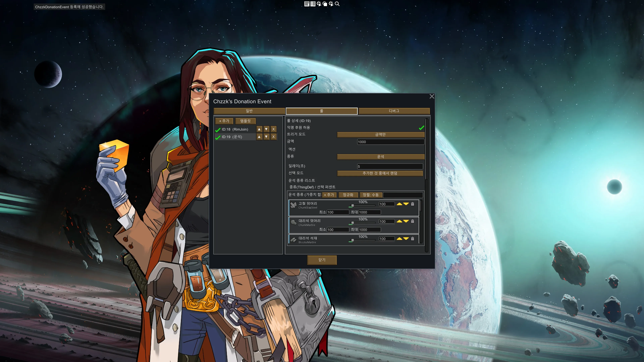Viewport: 644px width, 362px height.
Task: Open the debug table list icon
Action: coord(313,4)
